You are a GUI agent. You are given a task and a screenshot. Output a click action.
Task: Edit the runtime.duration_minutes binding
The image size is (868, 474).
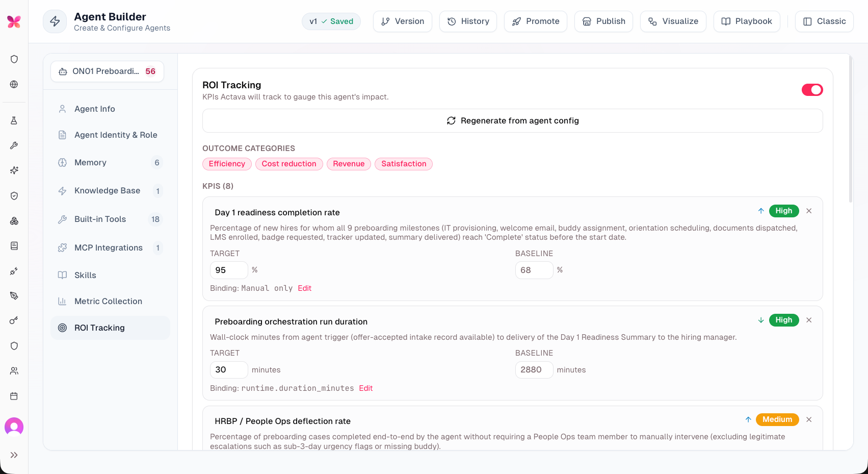[366, 388]
